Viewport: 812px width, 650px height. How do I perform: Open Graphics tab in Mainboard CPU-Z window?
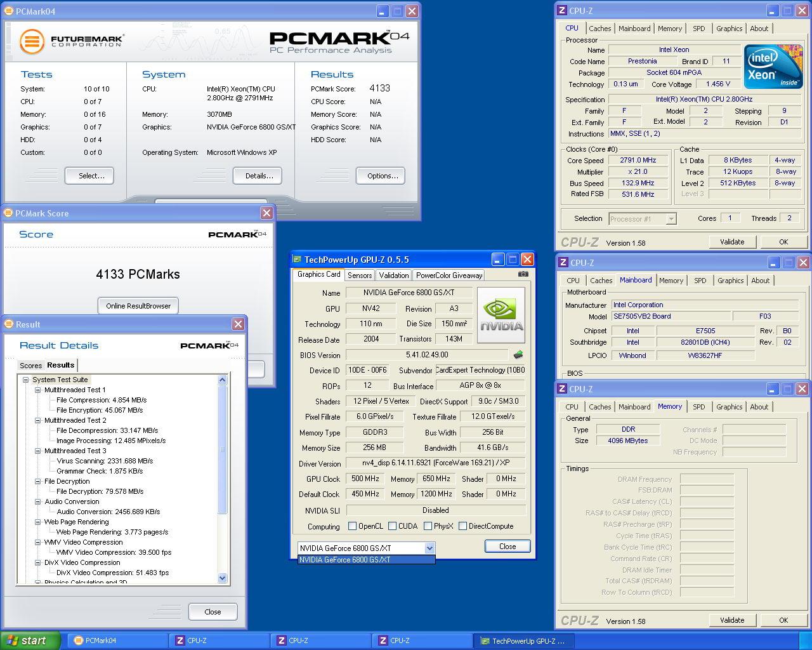[x=730, y=281]
